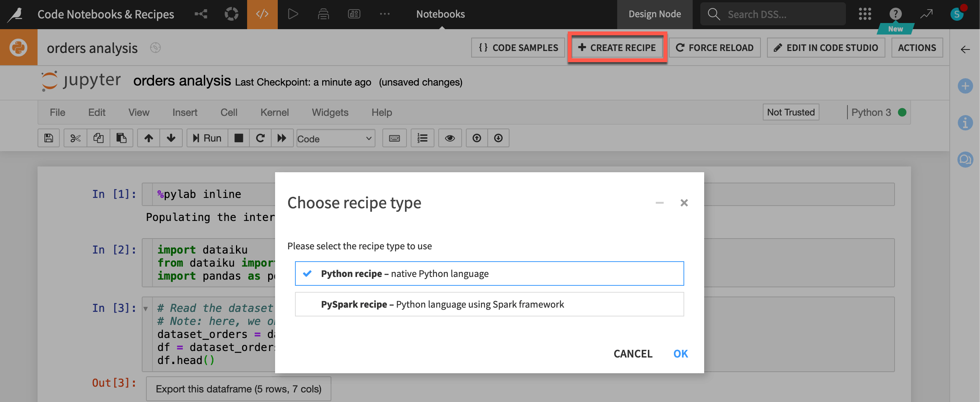Image resolution: width=980 pixels, height=402 pixels.
Task: Restart the kernel using the refresh icon
Action: (261, 138)
